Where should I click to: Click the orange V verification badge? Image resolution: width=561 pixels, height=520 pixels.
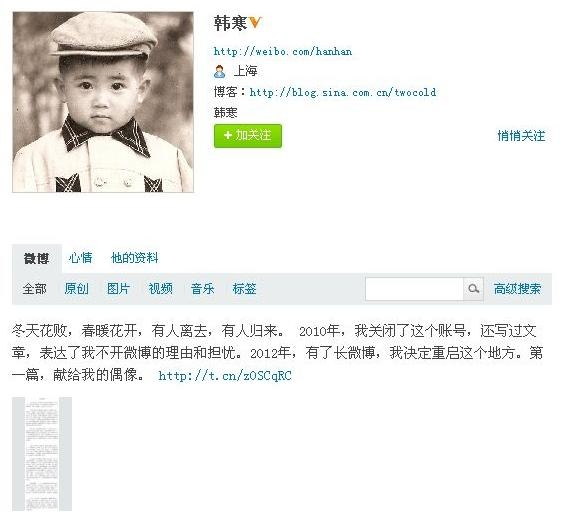point(256,23)
